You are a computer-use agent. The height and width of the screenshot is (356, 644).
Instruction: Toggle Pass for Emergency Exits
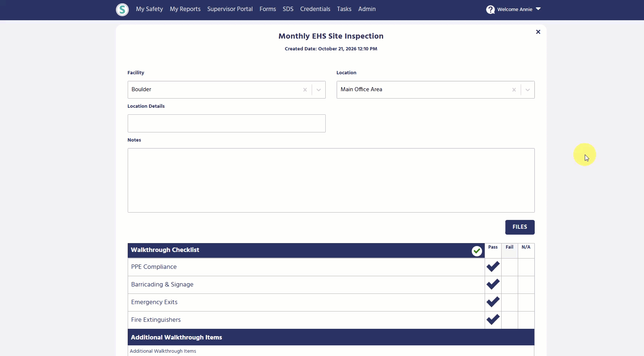pos(493,302)
